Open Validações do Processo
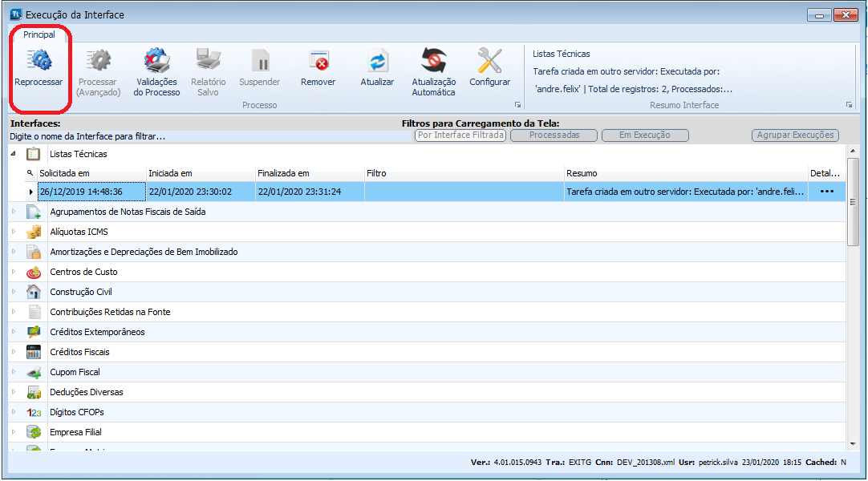The height and width of the screenshot is (481, 868). (x=156, y=61)
